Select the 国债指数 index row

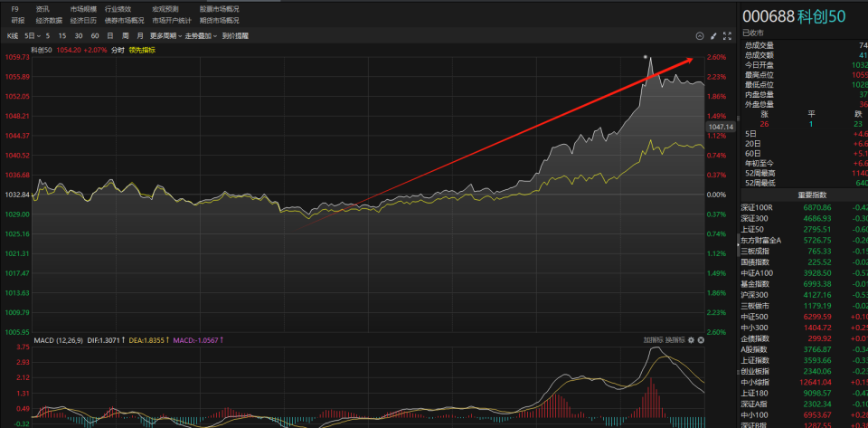[x=805, y=262]
